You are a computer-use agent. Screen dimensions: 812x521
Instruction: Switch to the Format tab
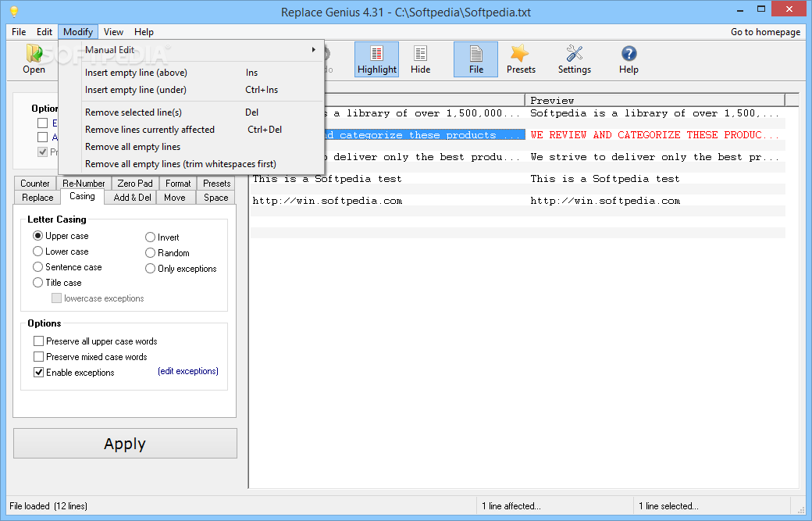pyautogui.click(x=178, y=184)
